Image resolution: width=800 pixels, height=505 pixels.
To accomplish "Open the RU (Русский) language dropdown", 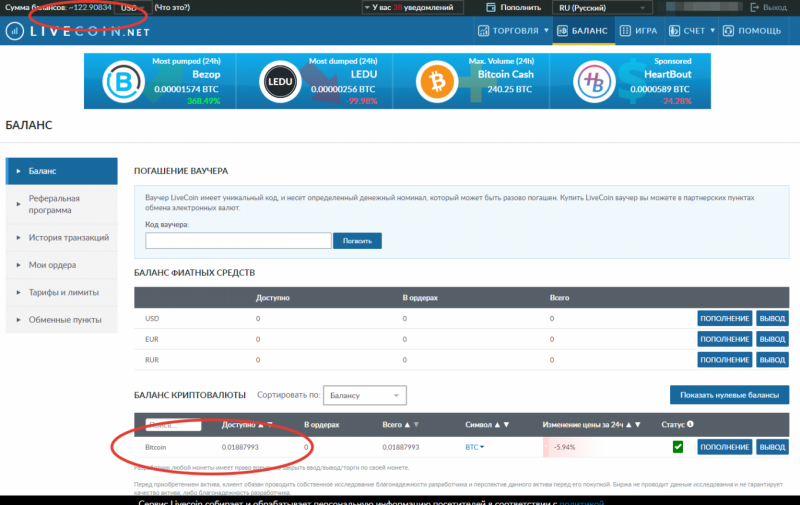I will (x=603, y=8).
